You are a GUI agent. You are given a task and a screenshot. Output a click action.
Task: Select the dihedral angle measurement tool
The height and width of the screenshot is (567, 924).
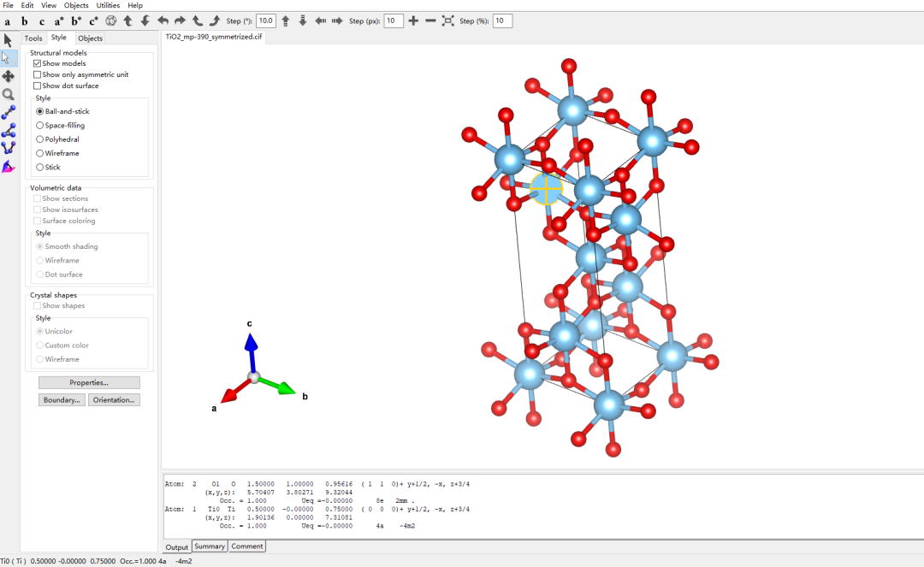(x=9, y=147)
